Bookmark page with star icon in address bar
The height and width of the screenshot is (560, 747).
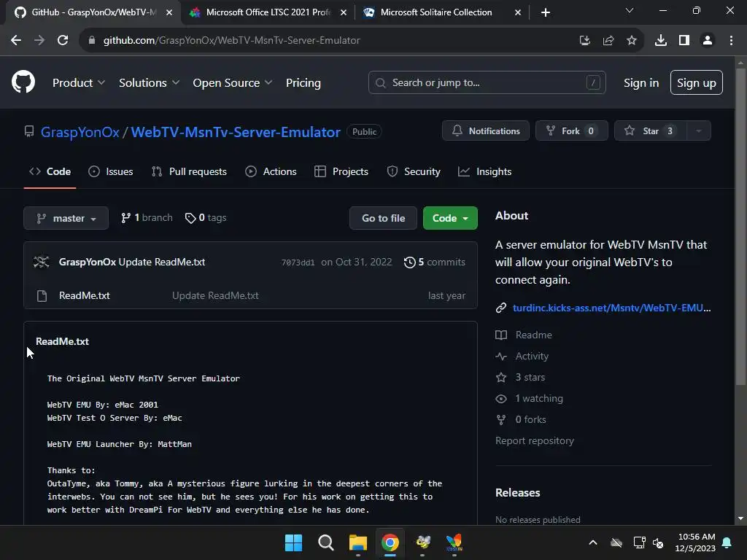tap(632, 41)
